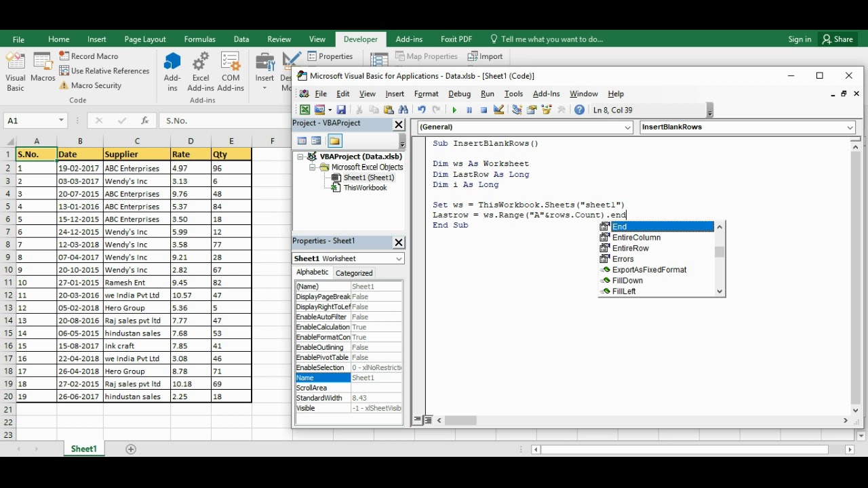
Task: Open the Tools menu in VBA editor
Action: 513,94
